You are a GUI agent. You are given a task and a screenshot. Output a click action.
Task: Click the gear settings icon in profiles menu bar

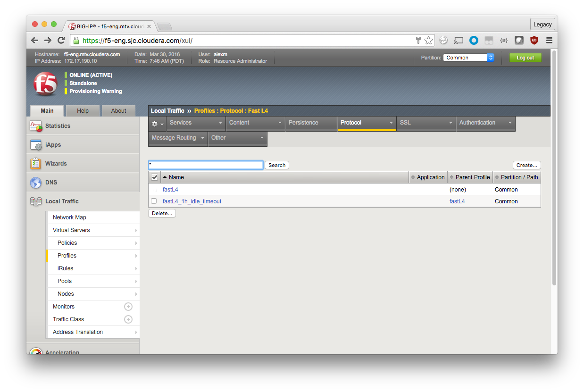(x=157, y=124)
